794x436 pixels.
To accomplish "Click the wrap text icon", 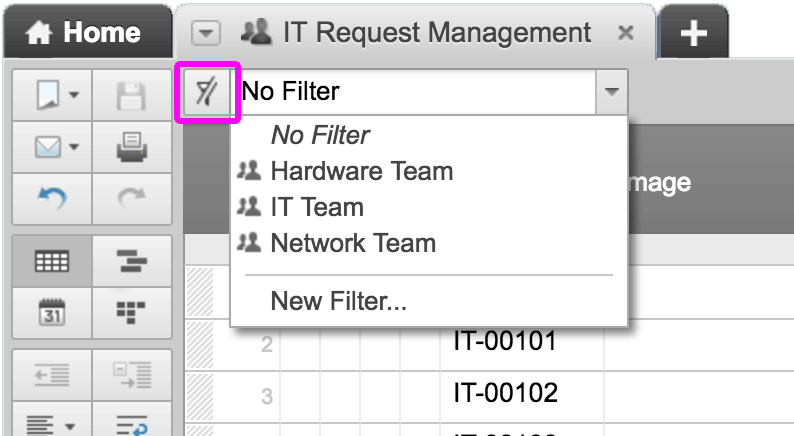I will [x=132, y=425].
